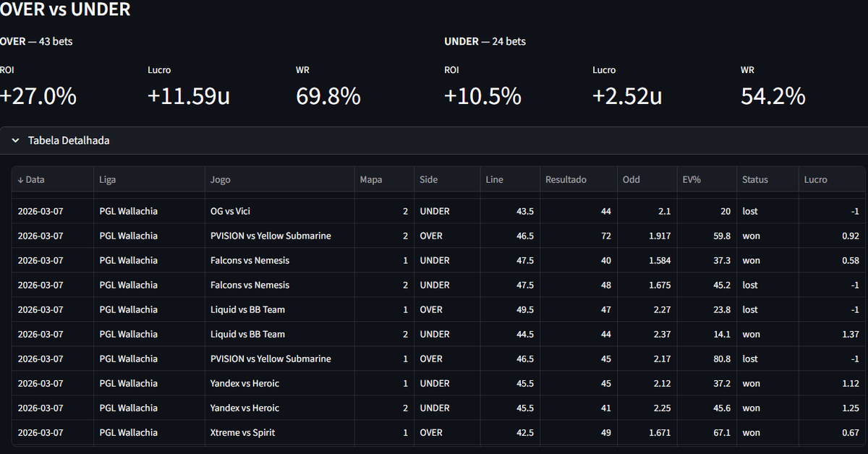Screen dimensions: 868x454
Task: Select the Resultado cell showing 40
Action: 579,260
